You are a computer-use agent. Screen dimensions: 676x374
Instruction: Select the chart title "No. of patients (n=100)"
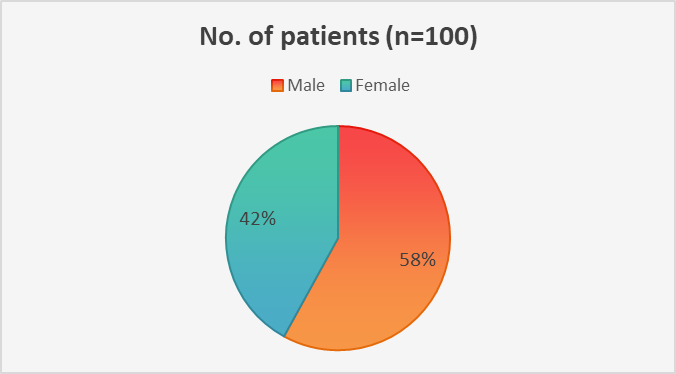pyautogui.click(x=338, y=37)
